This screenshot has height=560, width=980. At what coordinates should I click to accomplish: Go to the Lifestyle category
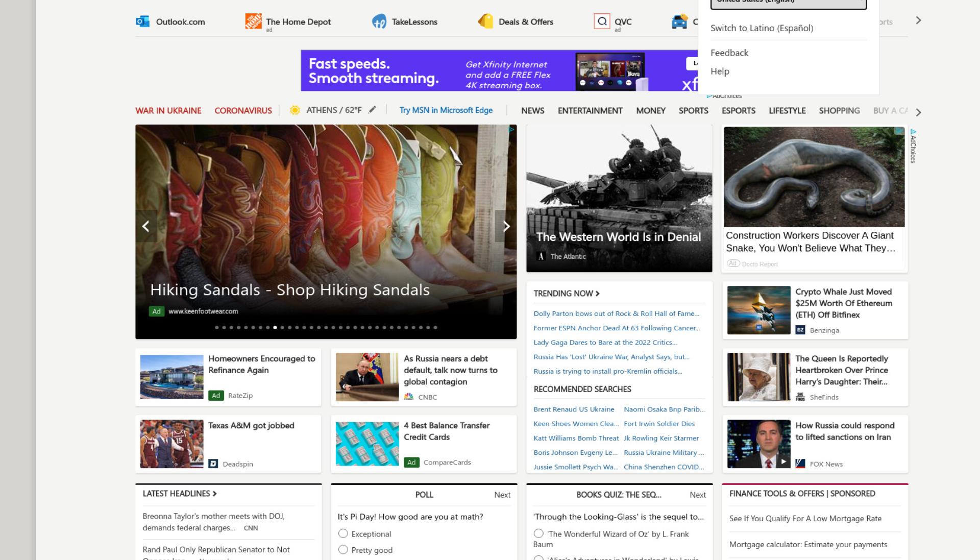coord(787,111)
